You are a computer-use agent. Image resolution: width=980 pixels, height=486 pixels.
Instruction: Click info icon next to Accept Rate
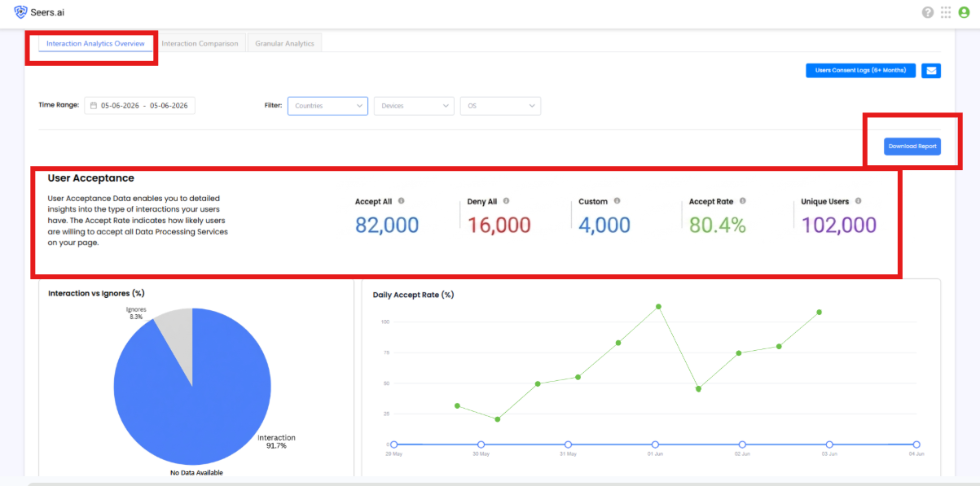pyautogui.click(x=743, y=201)
